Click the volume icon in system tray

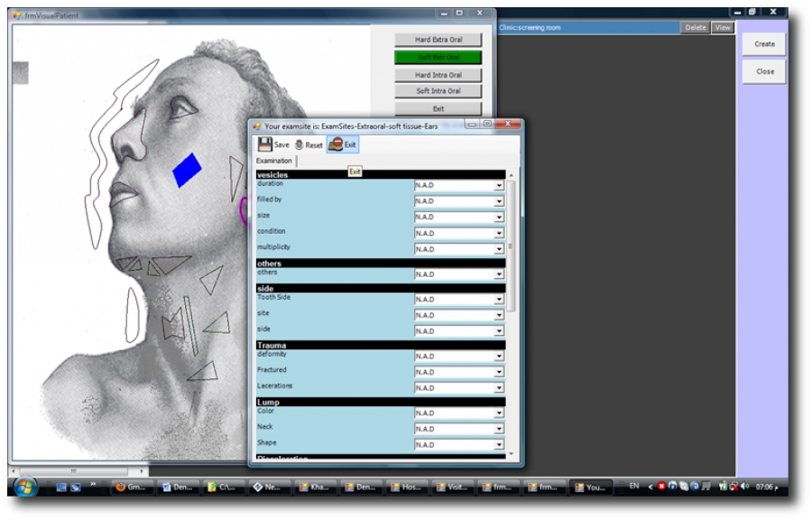click(x=744, y=487)
